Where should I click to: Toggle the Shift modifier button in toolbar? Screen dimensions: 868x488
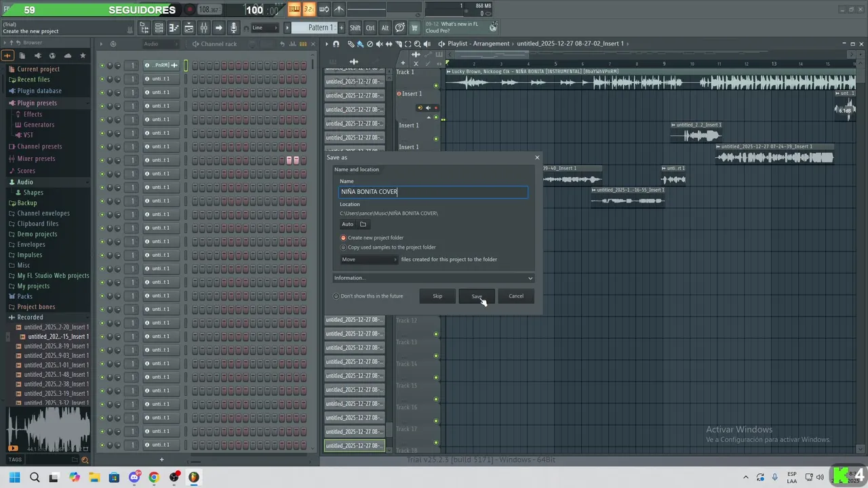click(x=355, y=28)
